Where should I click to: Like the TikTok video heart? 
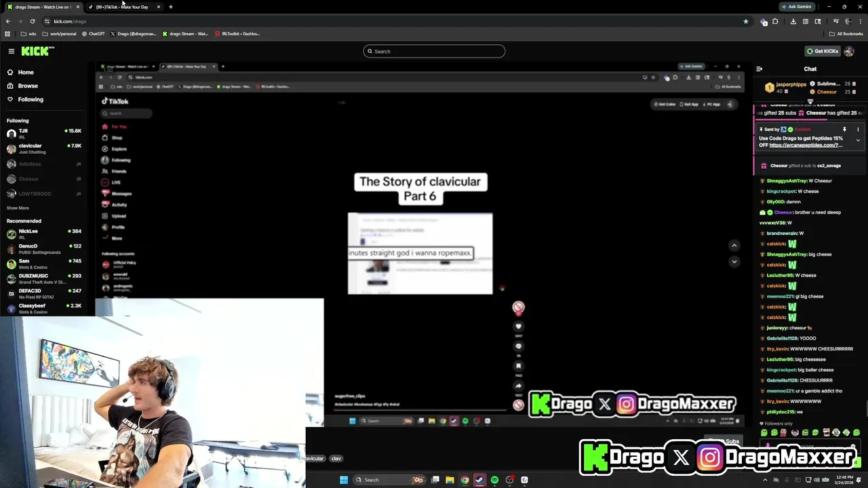pos(518,326)
